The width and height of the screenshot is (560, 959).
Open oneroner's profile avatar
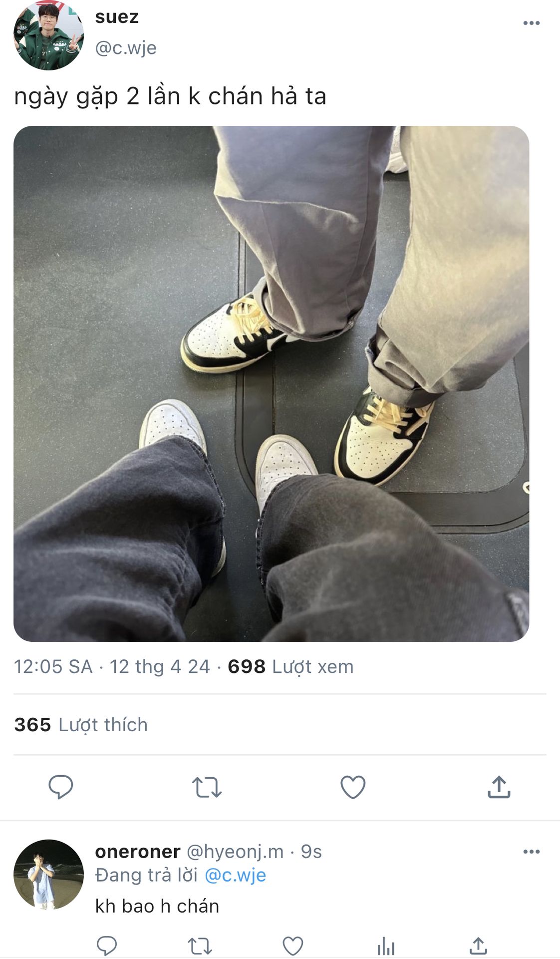pos(48,874)
